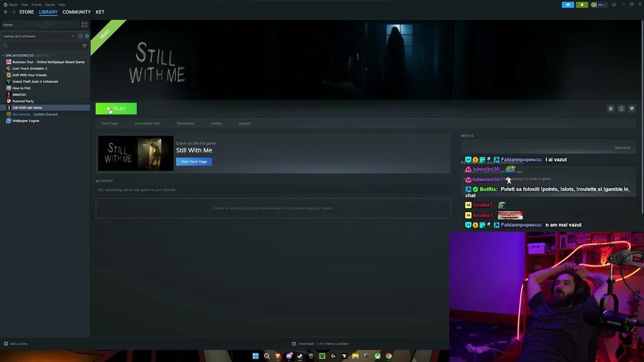Open Google Chrome from taskbar
This screenshot has width=644, height=362.
pos(388,356)
